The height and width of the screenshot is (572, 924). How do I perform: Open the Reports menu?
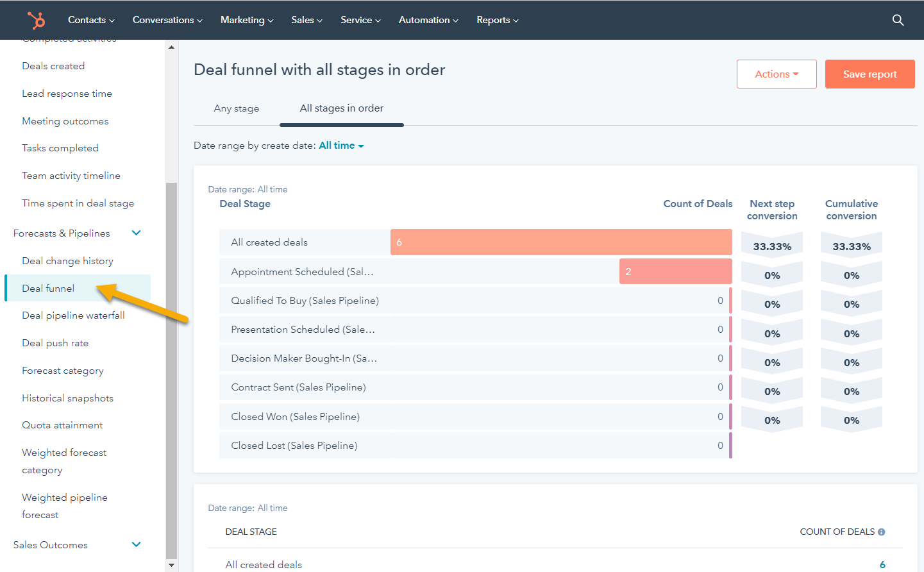pyautogui.click(x=497, y=20)
